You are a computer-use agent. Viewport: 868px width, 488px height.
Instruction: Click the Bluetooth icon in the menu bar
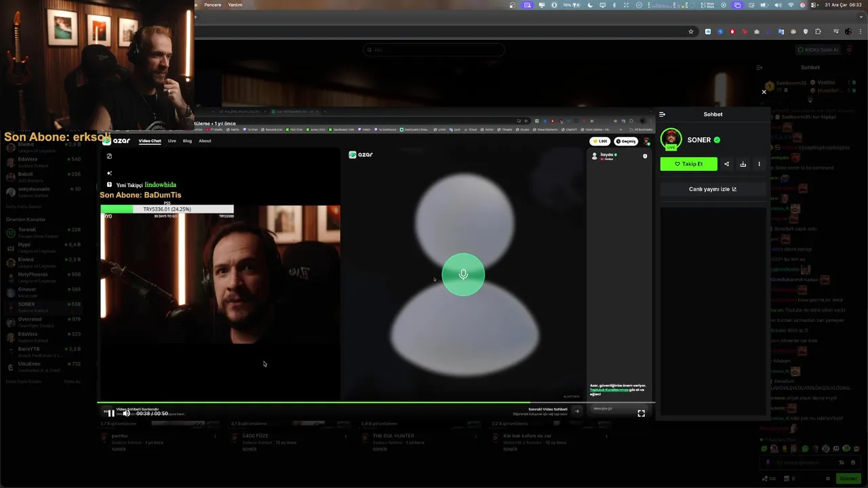point(614,5)
